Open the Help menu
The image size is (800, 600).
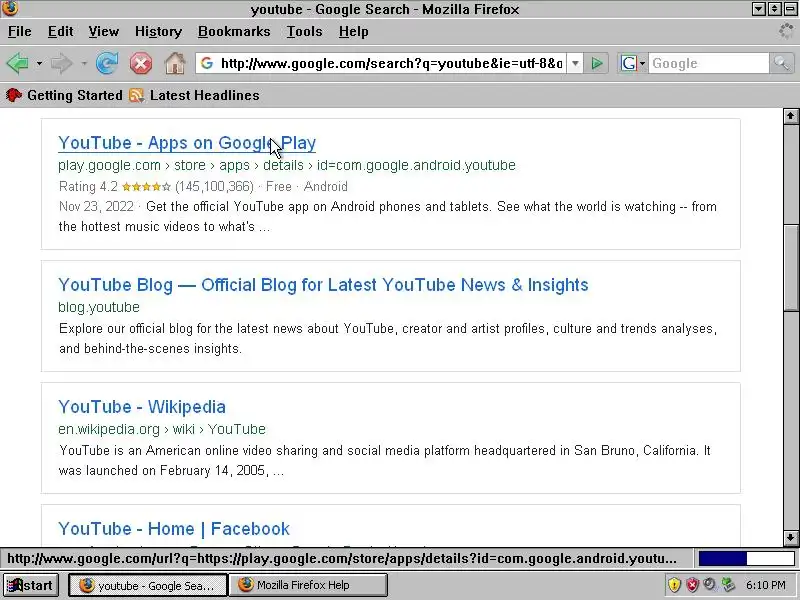click(354, 32)
